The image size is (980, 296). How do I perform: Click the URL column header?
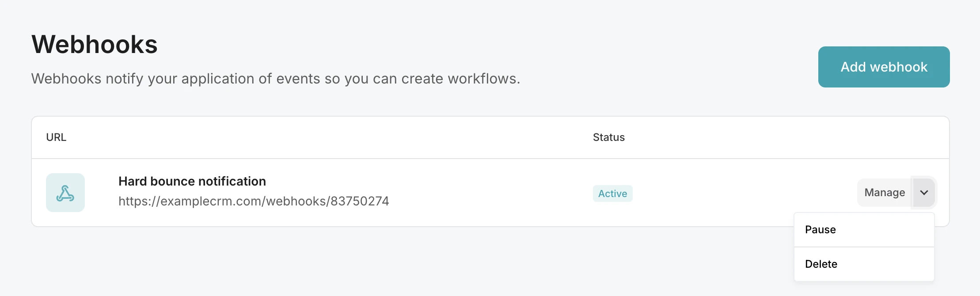[x=56, y=137]
